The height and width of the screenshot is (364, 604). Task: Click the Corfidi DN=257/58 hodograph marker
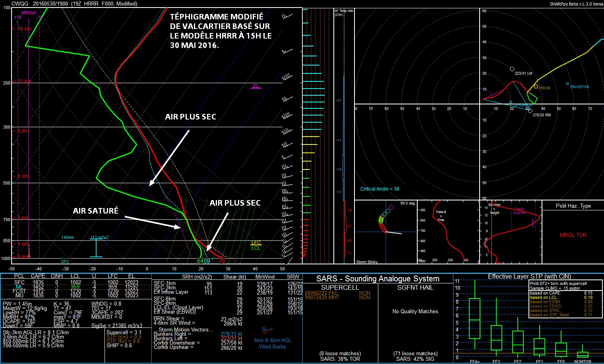(x=567, y=84)
